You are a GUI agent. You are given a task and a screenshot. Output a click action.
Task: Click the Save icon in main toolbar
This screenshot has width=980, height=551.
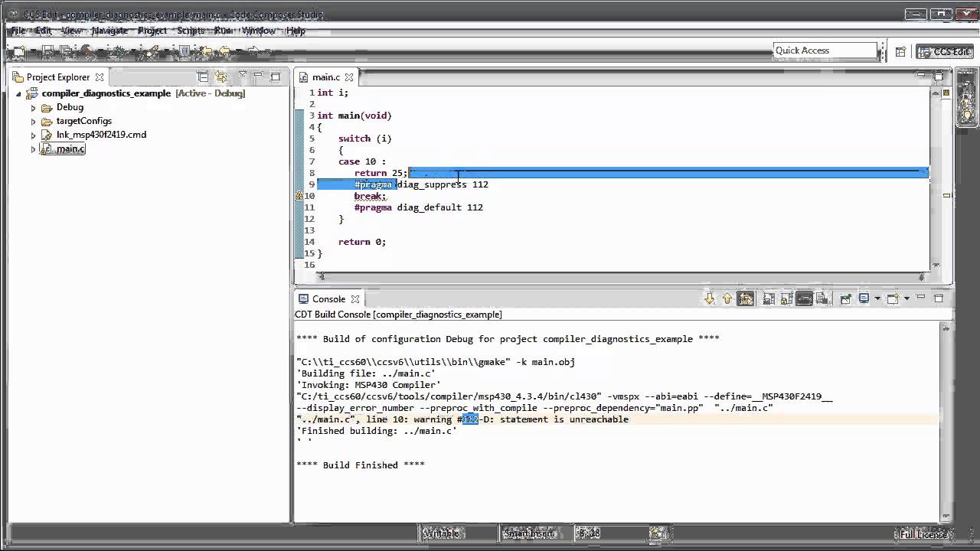click(x=47, y=51)
